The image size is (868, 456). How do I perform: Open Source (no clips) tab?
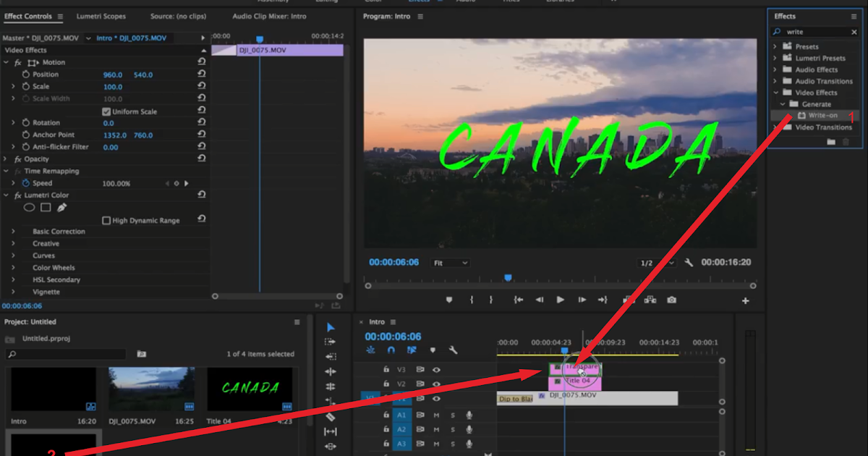(x=179, y=16)
